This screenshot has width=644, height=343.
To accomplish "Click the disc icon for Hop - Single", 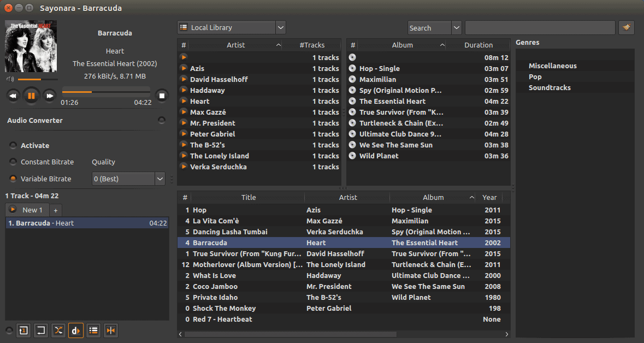I will (x=352, y=68).
